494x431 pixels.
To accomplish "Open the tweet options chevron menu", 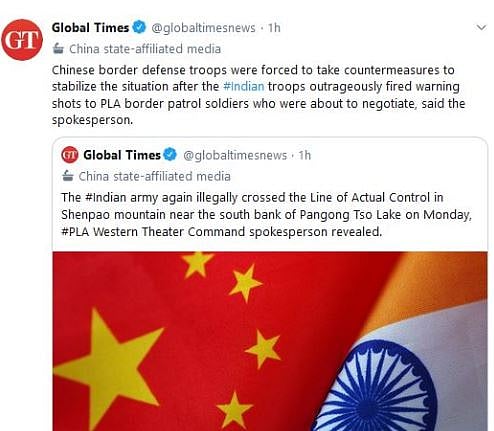I will 482,28.
